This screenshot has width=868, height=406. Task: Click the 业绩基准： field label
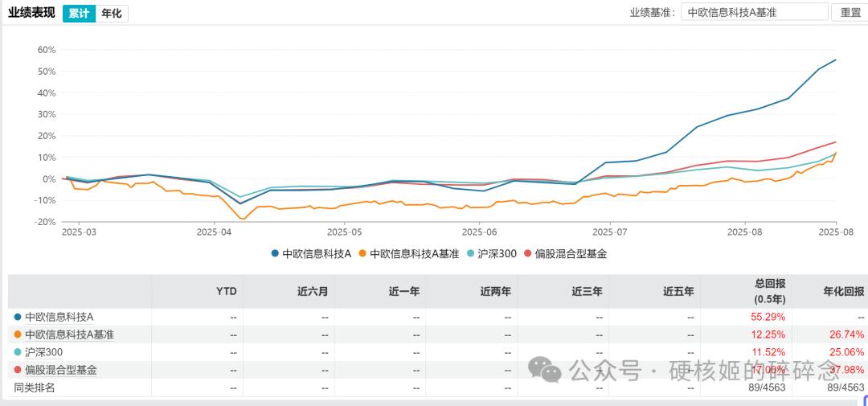pyautogui.click(x=653, y=12)
